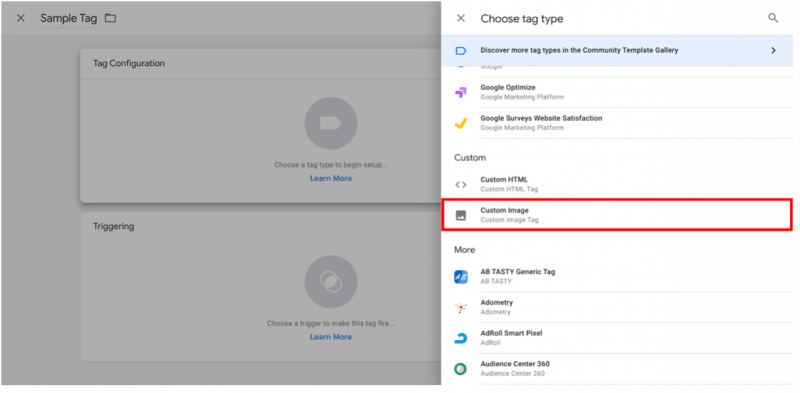This screenshot has height=393, width=800.
Task: Click the tag icon in the Community Gallery banner
Action: [461, 51]
